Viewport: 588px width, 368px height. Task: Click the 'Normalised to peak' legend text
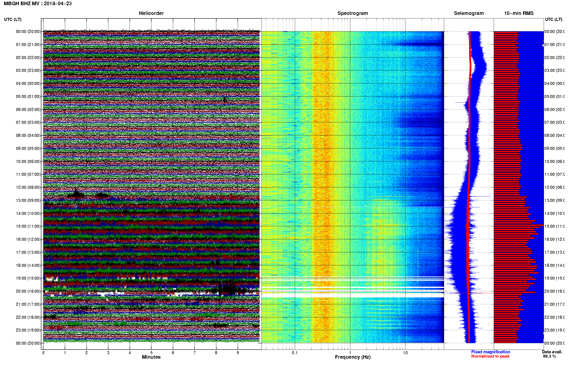[490, 356]
